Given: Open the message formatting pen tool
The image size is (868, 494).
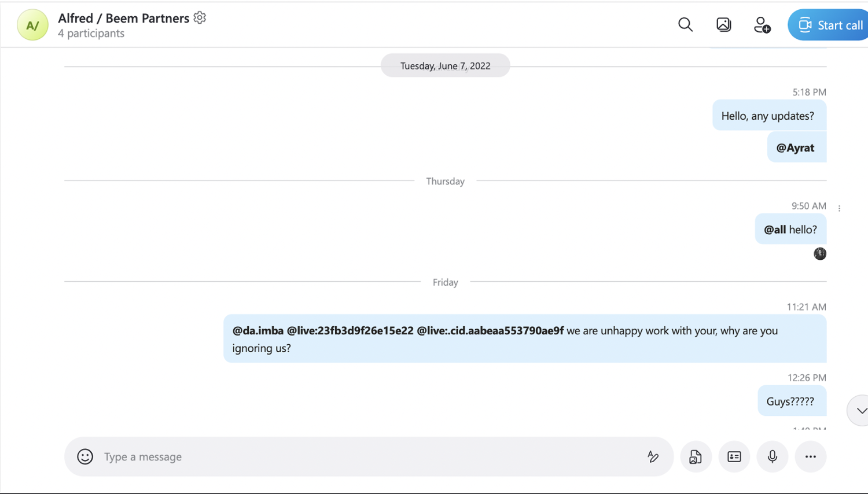Looking at the screenshot, I should (x=653, y=456).
